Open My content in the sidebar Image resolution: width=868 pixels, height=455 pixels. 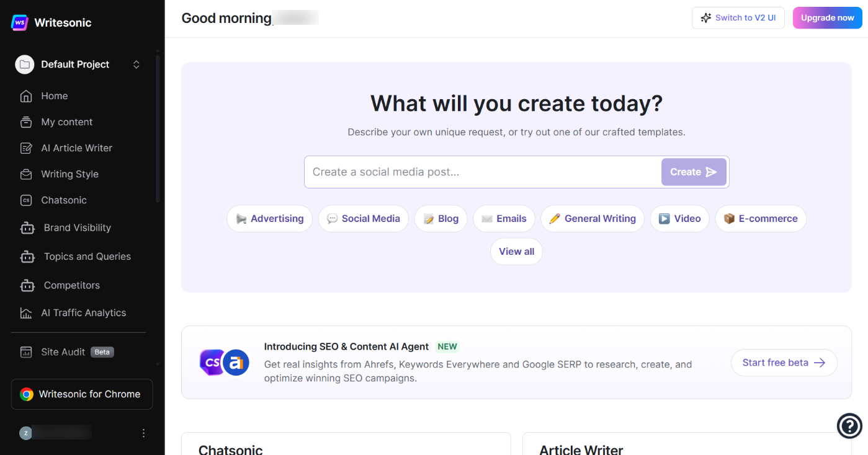(x=66, y=122)
